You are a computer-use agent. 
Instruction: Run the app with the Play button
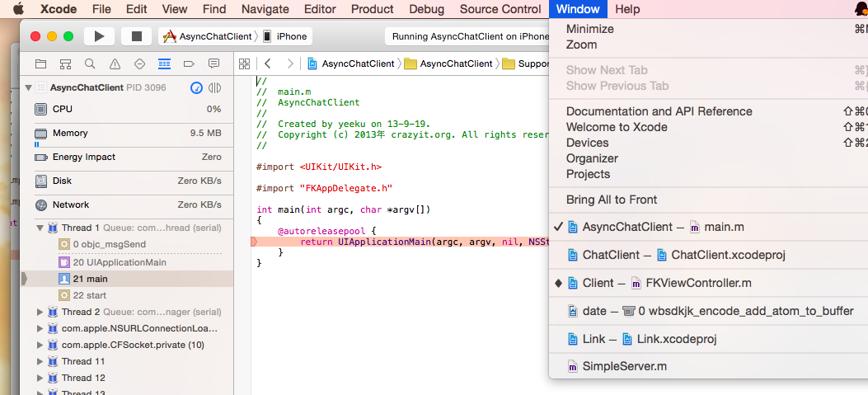coord(100,36)
